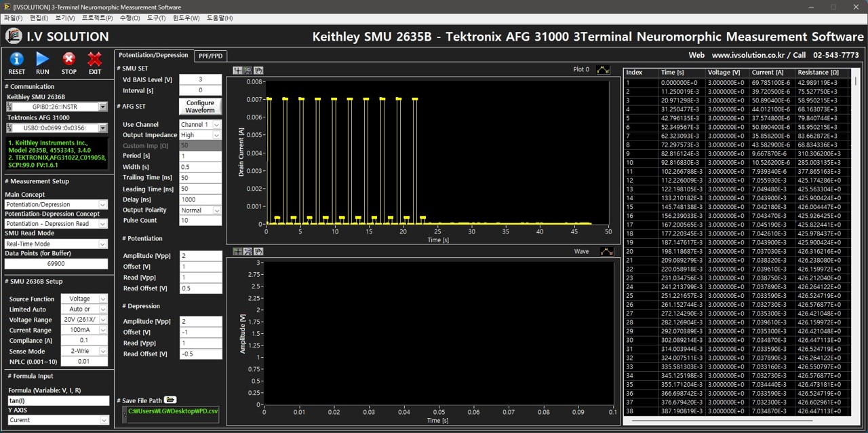Open the 도움말(H) menu
The image size is (868, 433).
220,18
